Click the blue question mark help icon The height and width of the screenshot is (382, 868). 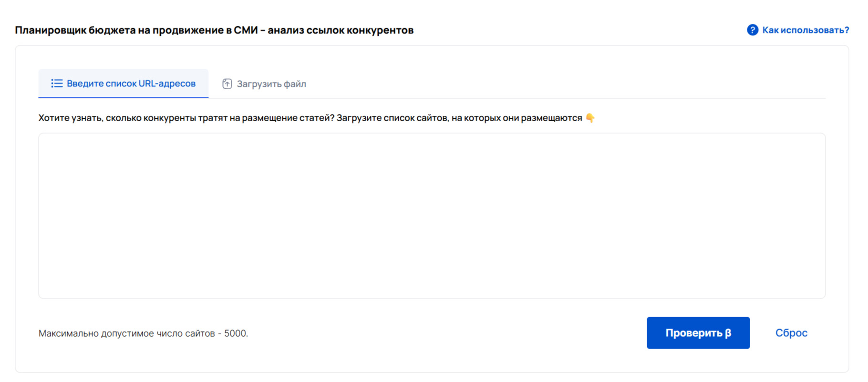click(752, 30)
